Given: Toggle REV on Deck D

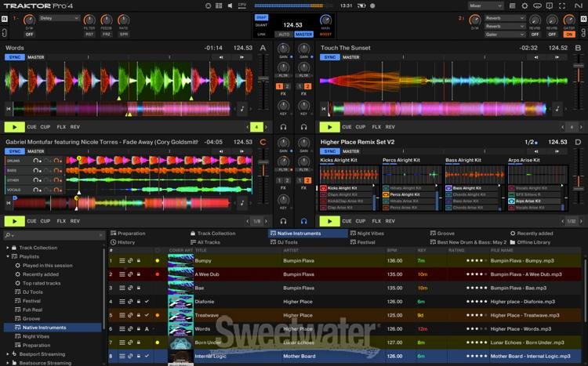Looking at the screenshot, I should [390, 221].
